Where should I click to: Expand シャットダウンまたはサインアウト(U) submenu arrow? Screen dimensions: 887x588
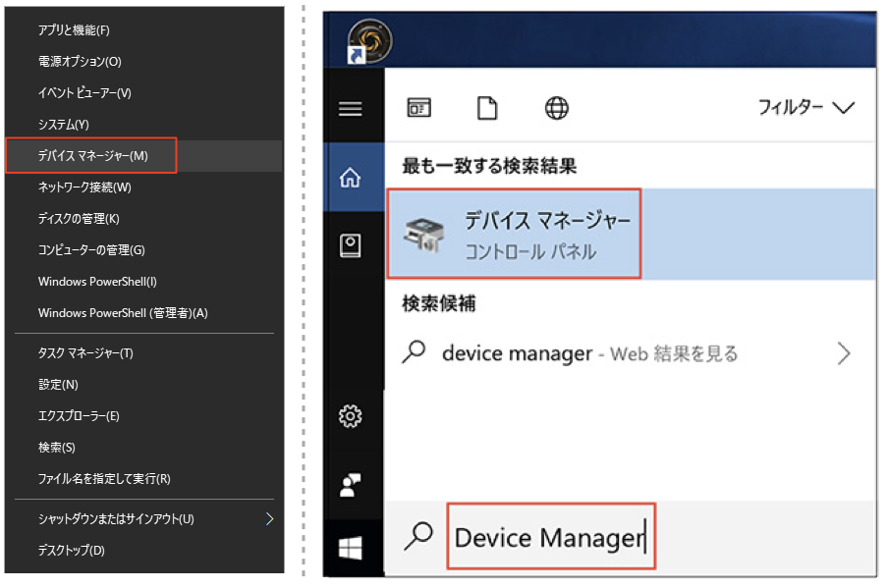pos(270,519)
